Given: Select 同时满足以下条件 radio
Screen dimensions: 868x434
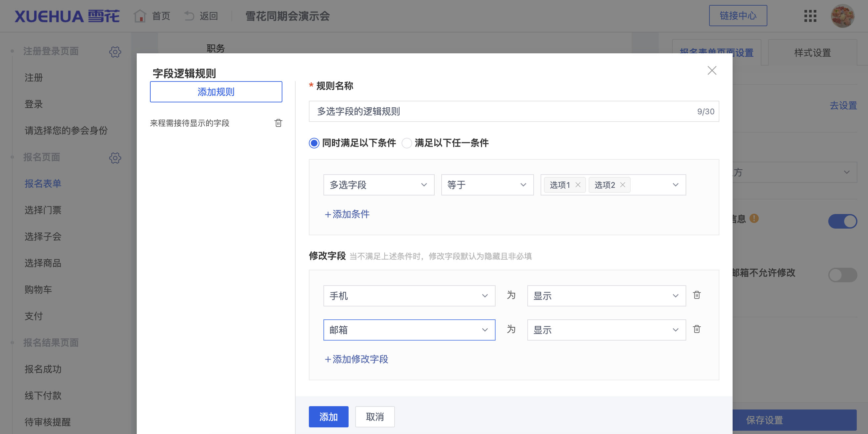Looking at the screenshot, I should pyautogui.click(x=314, y=143).
